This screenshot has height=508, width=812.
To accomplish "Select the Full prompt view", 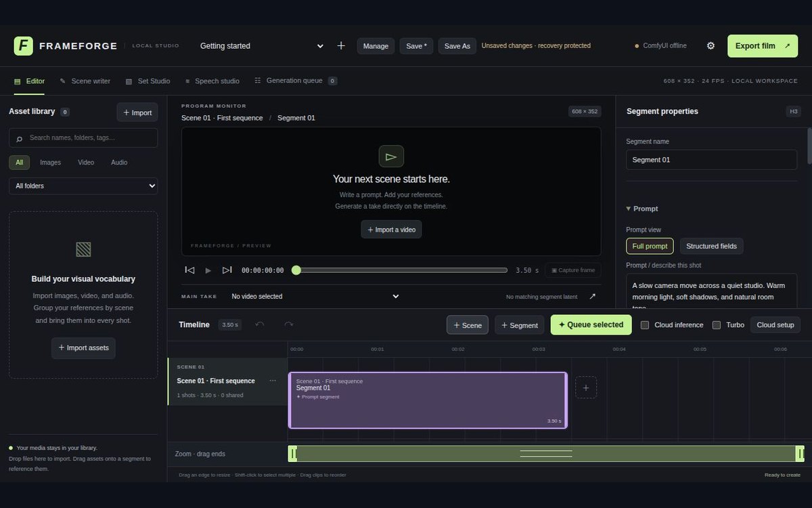I will pyautogui.click(x=650, y=246).
